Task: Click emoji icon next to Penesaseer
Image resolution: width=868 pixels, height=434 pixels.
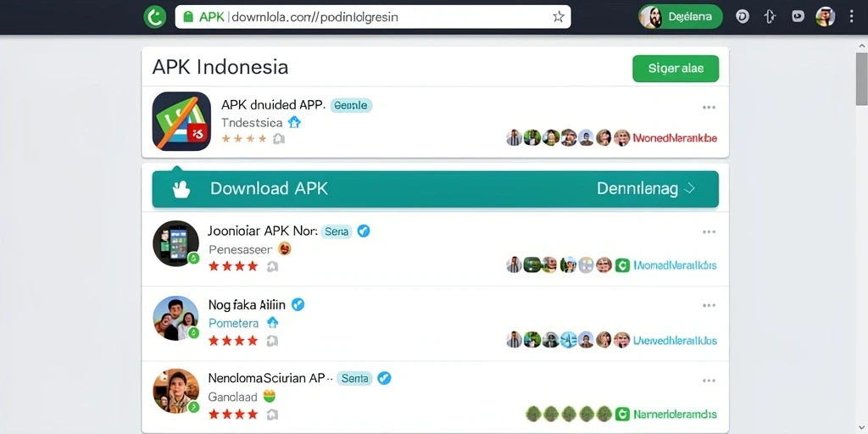Action: (x=285, y=249)
